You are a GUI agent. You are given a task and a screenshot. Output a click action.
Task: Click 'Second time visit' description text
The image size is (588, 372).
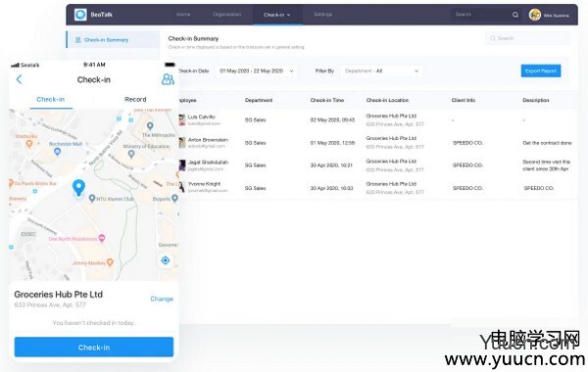[547, 165]
